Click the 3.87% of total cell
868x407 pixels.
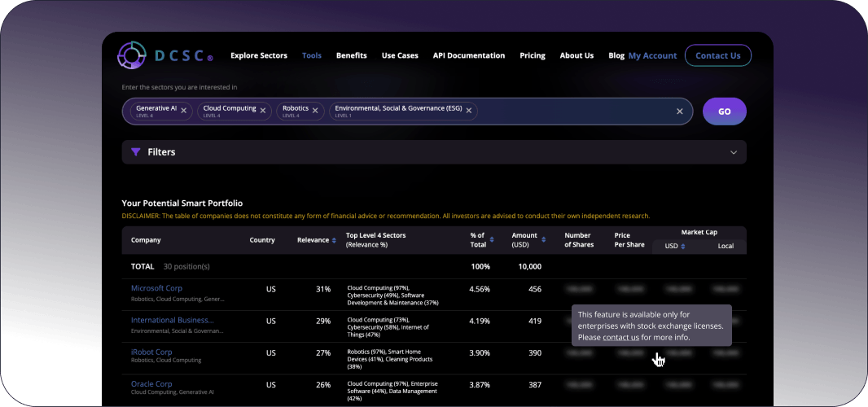coord(480,385)
